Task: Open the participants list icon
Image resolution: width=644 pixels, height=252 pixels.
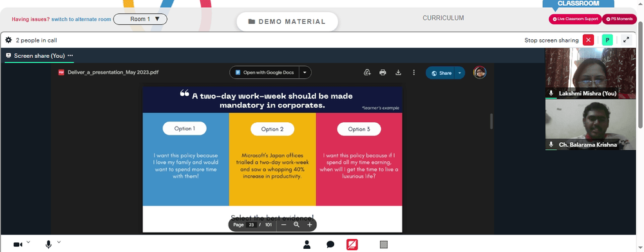Action: (x=307, y=245)
